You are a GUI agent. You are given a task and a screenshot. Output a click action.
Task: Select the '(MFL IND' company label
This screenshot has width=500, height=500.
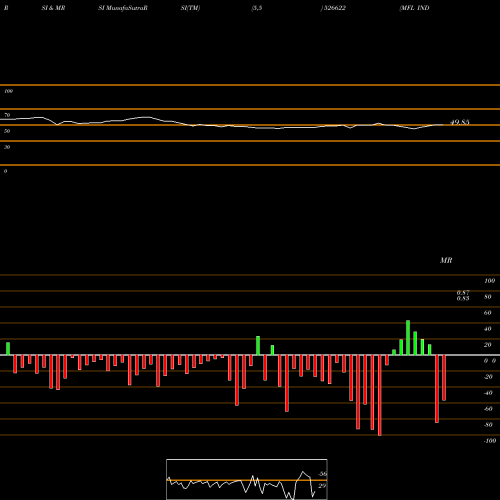(414, 8)
